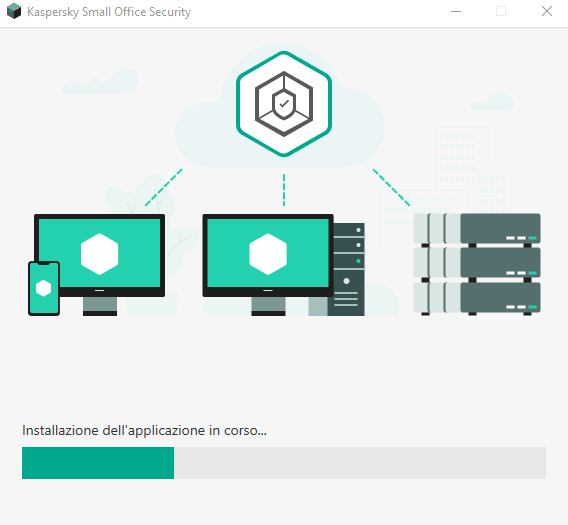Click the central hexagon shield logo

284,104
